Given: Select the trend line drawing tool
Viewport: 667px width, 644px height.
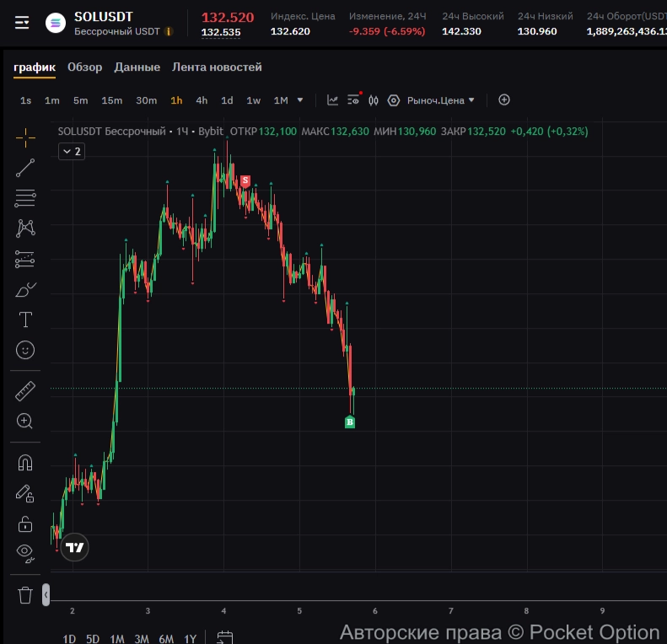Looking at the screenshot, I should pyautogui.click(x=25, y=168).
